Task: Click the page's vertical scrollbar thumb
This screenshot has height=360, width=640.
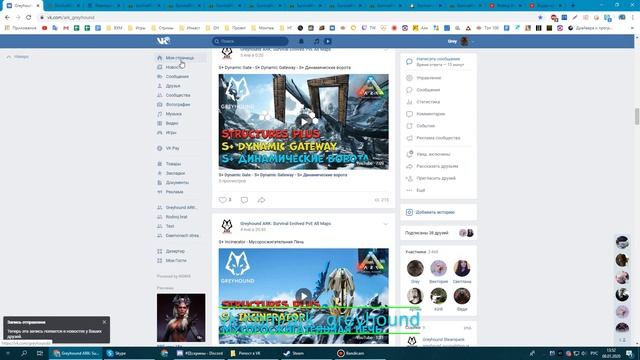Action: 637,116
